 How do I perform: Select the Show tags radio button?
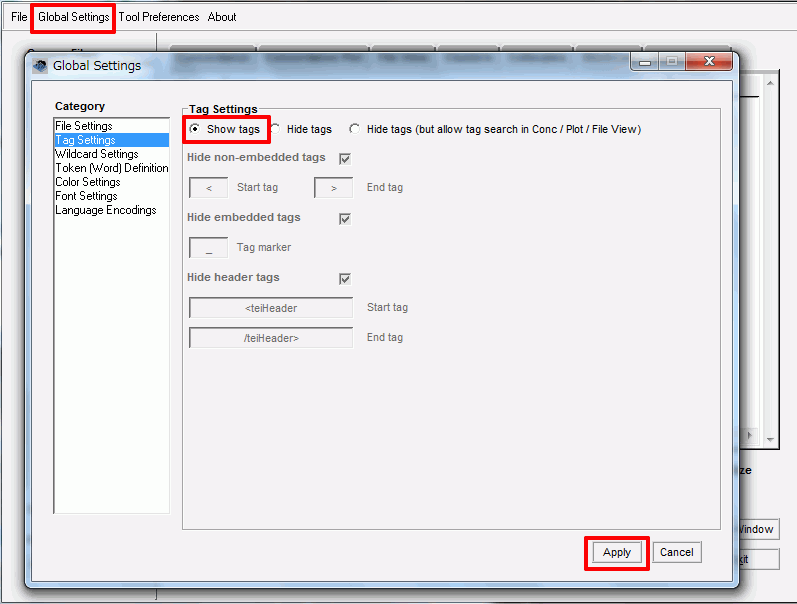pyautogui.click(x=194, y=129)
